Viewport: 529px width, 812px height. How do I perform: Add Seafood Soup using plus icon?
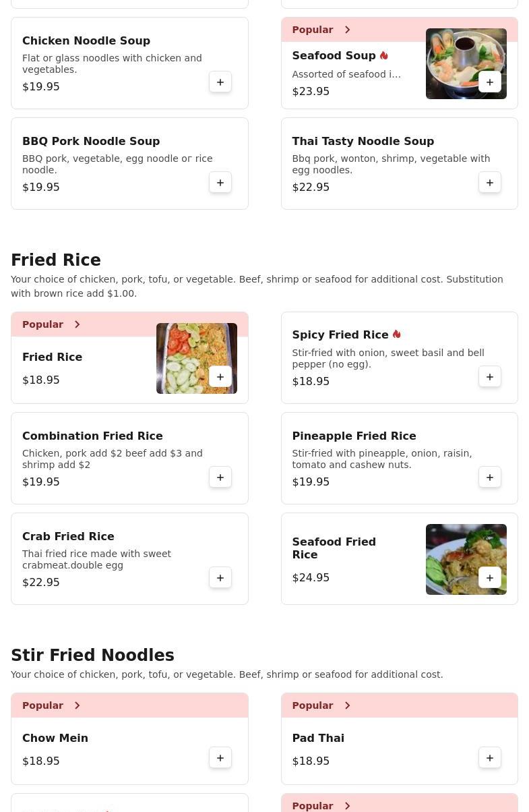(490, 82)
